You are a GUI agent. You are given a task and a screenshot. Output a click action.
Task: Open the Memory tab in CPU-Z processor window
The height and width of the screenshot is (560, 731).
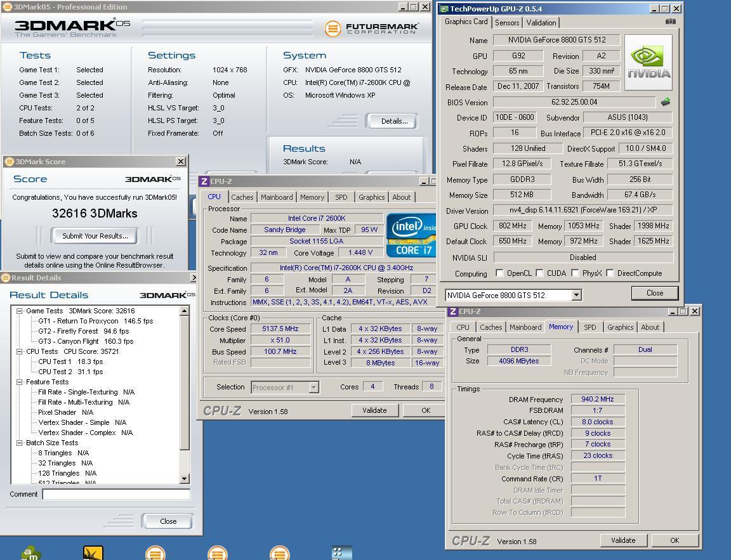pos(312,197)
